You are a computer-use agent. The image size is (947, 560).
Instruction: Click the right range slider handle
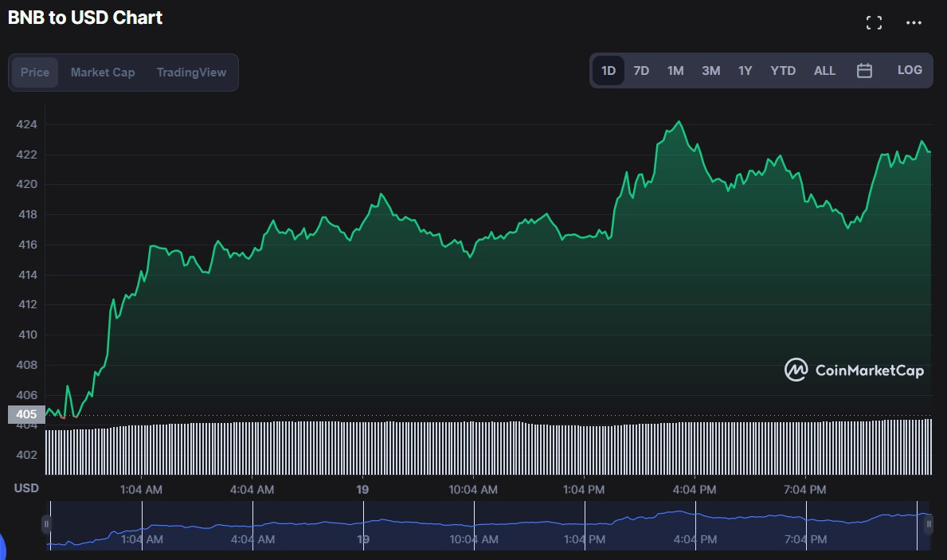coord(929,524)
